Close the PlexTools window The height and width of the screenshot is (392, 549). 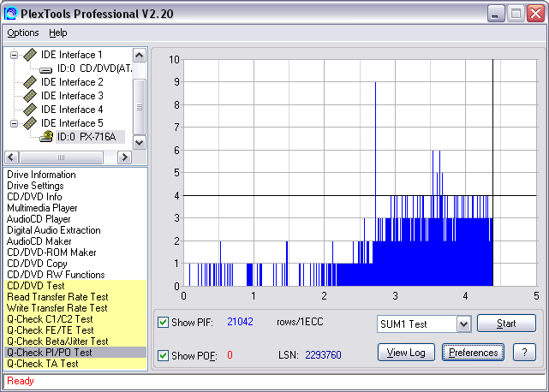pyautogui.click(x=535, y=14)
